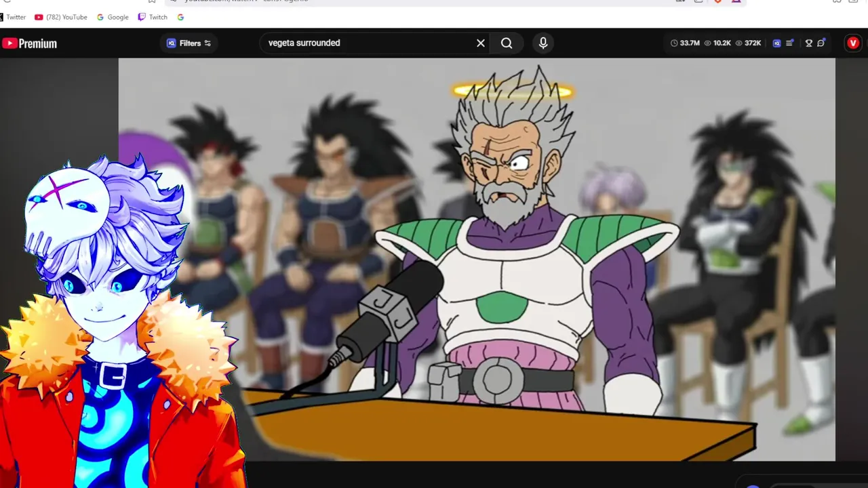
Task: Open the list icon with blue dot
Action: coord(790,43)
